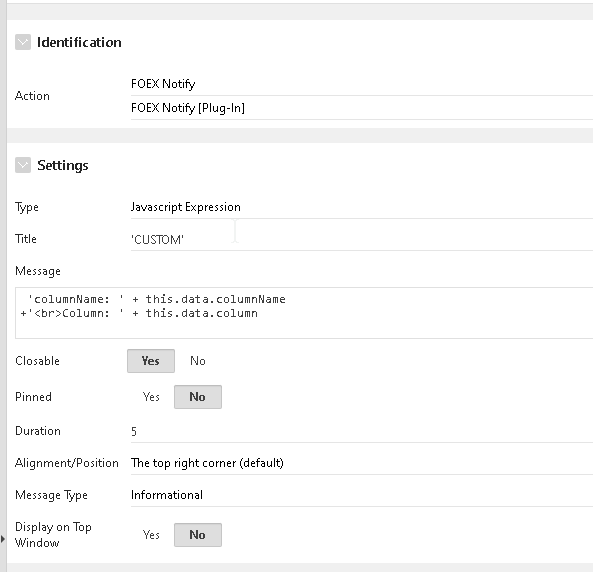
Task: Set Closable to Yes
Action: pyautogui.click(x=151, y=361)
